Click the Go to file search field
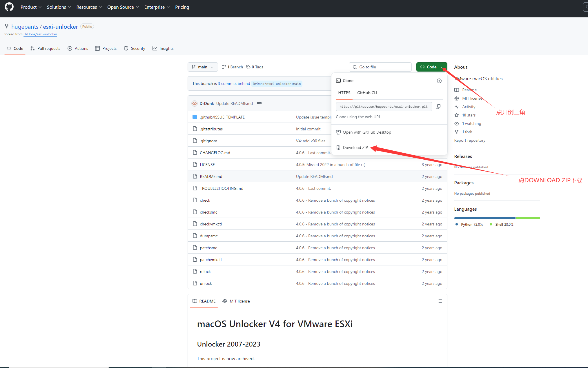The width and height of the screenshot is (588, 368). click(380, 67)
